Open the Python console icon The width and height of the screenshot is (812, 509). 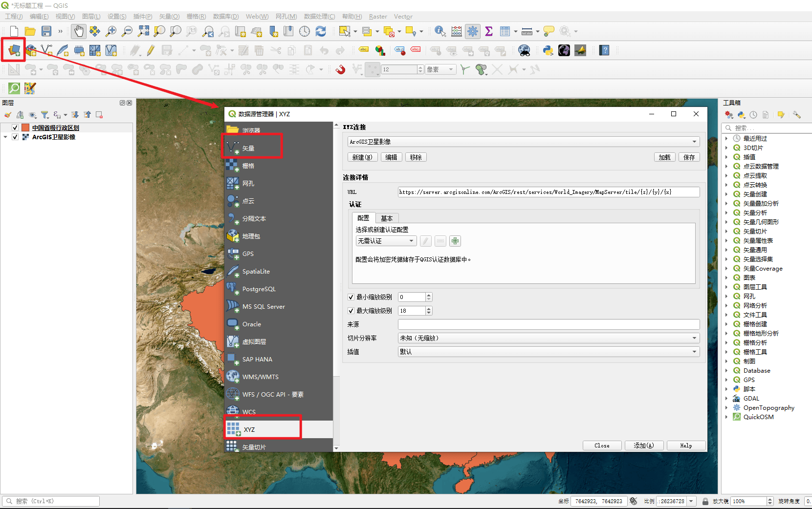pyautogui.click(x=548, y=50)
